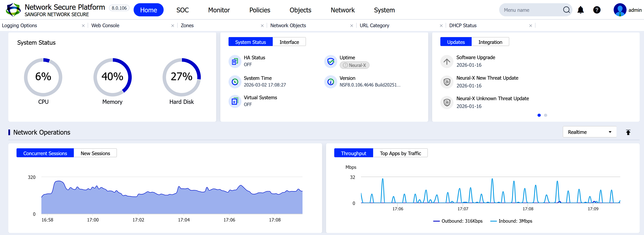Switch to the Web Console tab
Viewport: 644px width, 235px height.
click(x=105, y=25)
